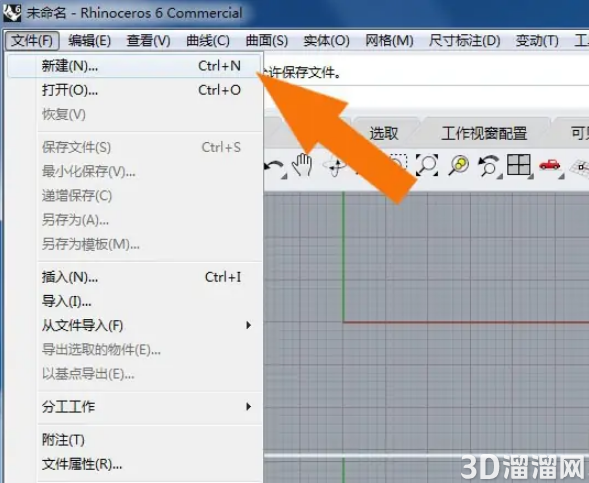The height and width of the screenshot is (483, 589).
Task: Expand the 从文件导入(F) submenu
Action: (134, 325)
